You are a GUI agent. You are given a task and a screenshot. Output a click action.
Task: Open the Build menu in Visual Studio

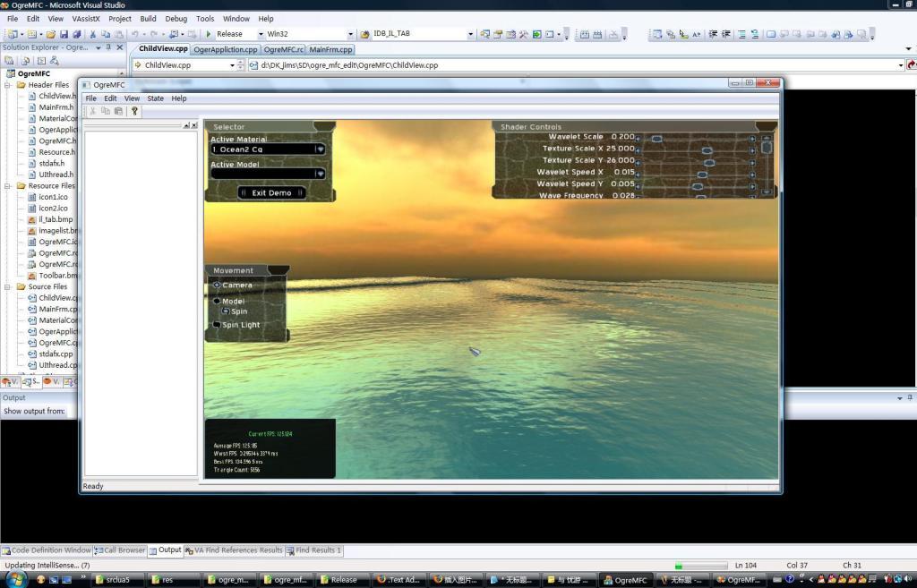[x=148, y=19]
